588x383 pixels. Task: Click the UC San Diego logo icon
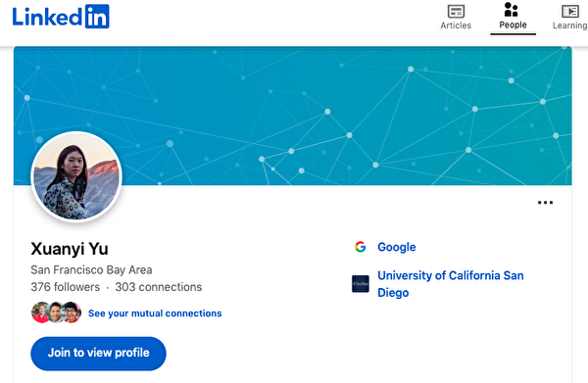coord(361,284)
